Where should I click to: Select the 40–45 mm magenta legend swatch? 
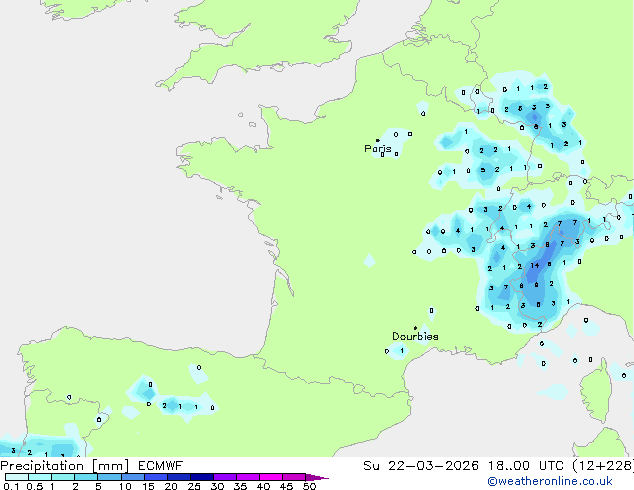point(271,477)
